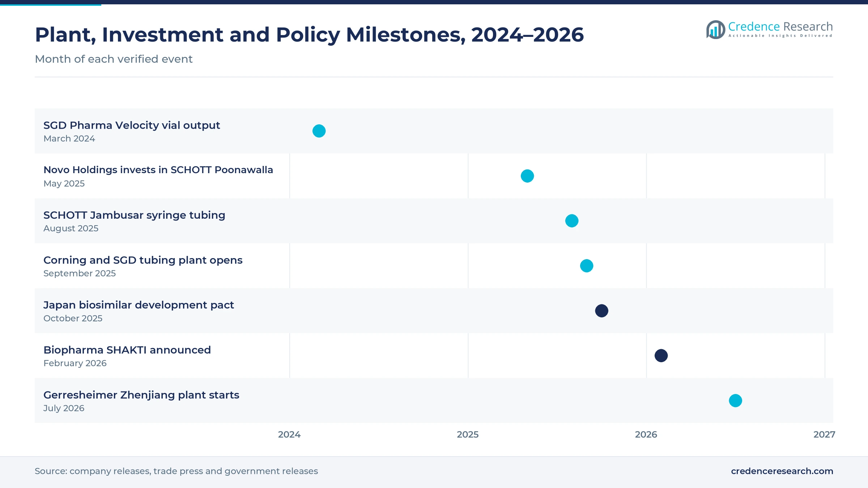Click the SCHOTT Jambusar syringe tubing label
Image resolution: width=868 pixels, height=488 pixels.
pyautogui.click(x=134, y=215)
